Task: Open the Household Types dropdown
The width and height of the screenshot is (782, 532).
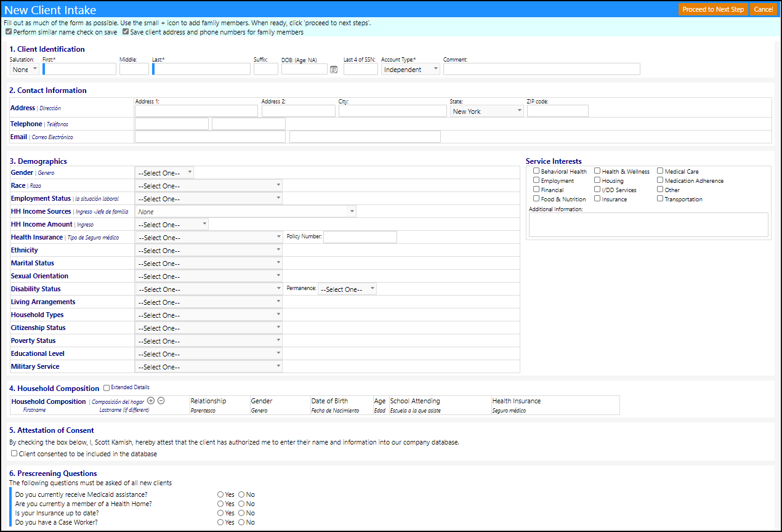Action: (x=209, y=315)
